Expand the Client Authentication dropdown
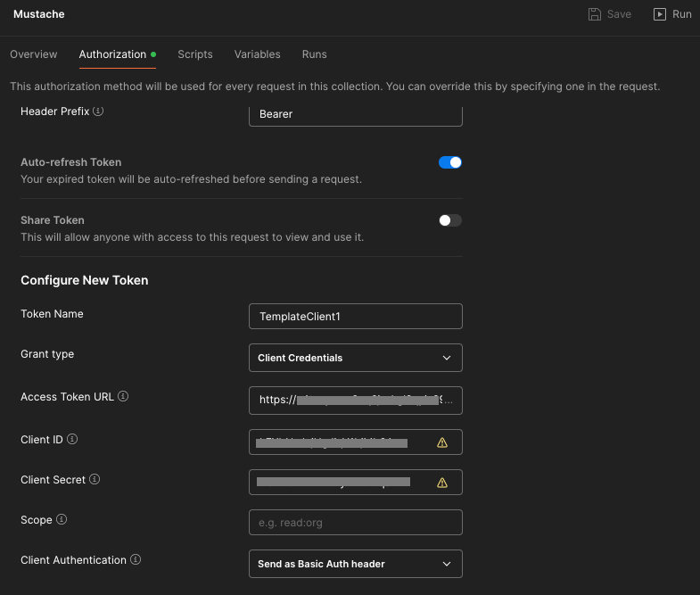700x595 pixels. (x=355, y=564)
